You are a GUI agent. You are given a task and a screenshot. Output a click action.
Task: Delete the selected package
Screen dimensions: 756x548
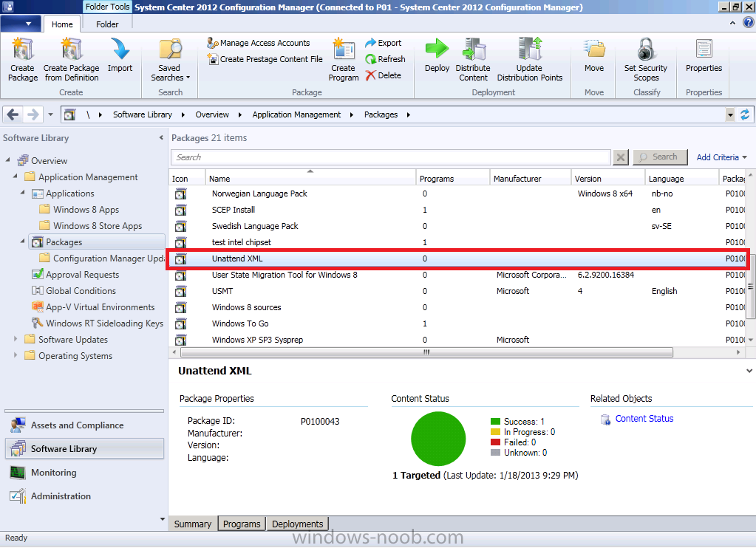tap(384, 75)
